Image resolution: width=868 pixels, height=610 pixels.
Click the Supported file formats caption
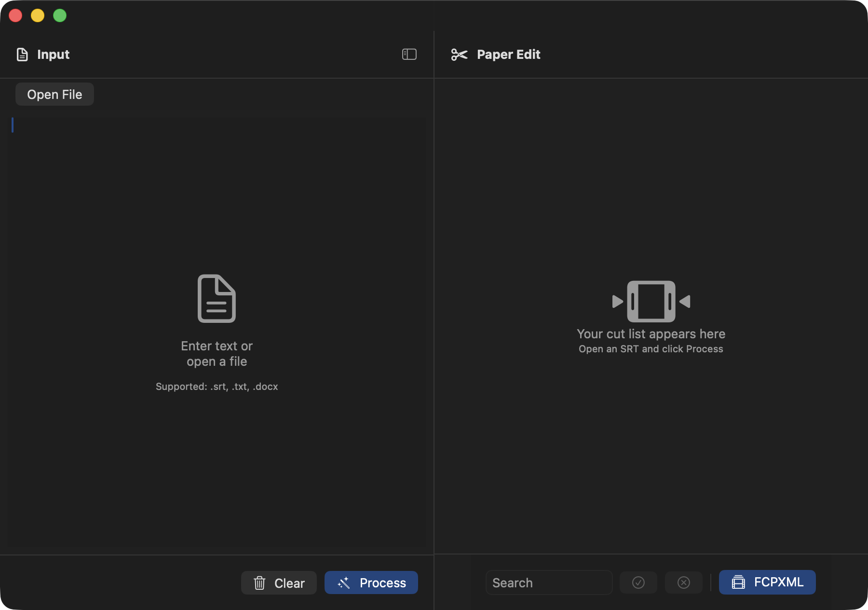217,387
